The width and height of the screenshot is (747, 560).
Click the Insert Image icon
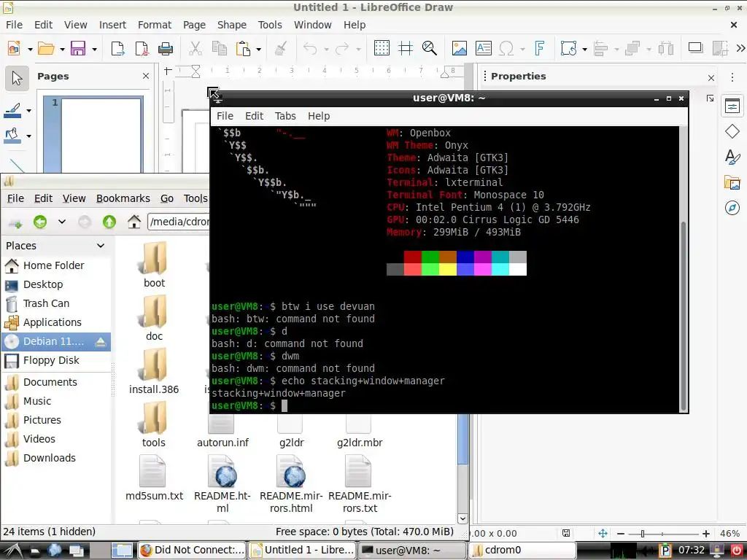460,48
